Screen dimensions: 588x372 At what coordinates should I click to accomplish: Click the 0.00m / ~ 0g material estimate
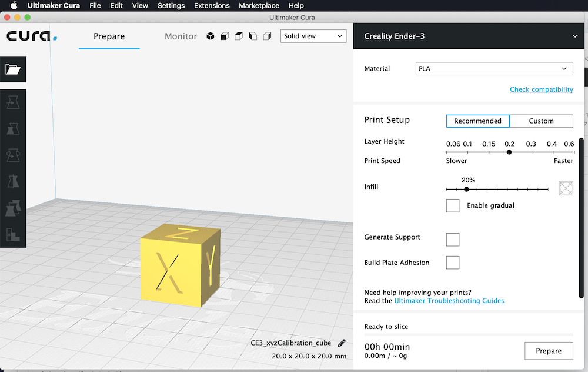[x=386, y=356]
